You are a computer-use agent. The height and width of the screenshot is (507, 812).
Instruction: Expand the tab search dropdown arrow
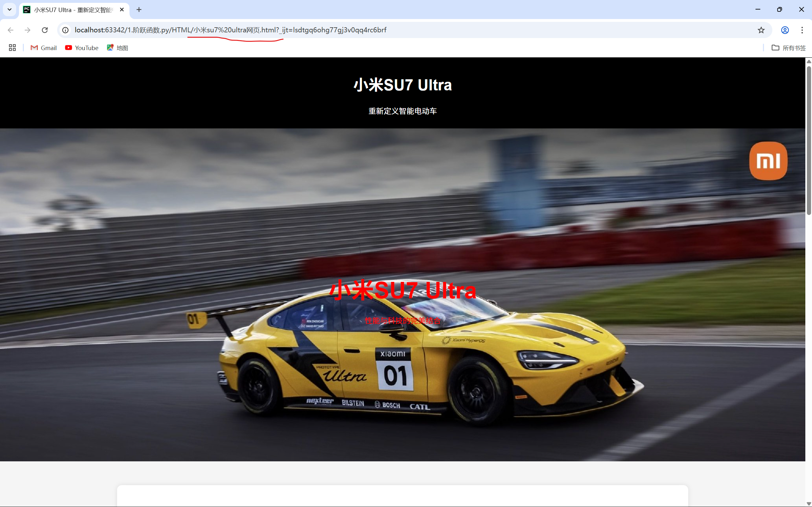10,10
